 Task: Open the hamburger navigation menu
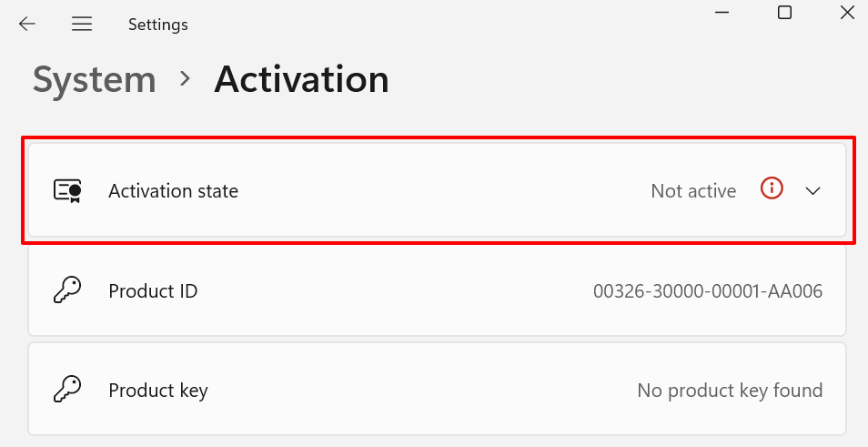click(x=82, y=25)
